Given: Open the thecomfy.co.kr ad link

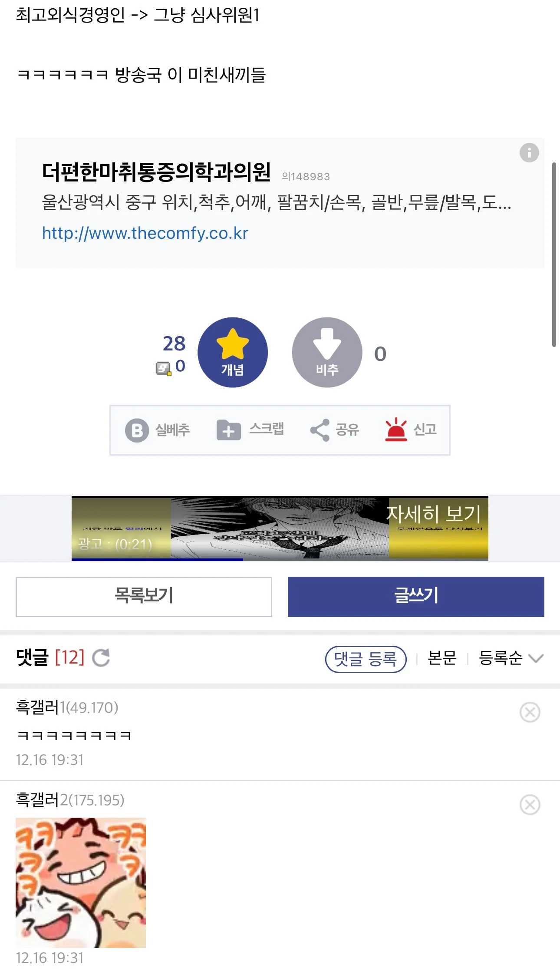Looking at the screenshot, I should tap(145, 233).
